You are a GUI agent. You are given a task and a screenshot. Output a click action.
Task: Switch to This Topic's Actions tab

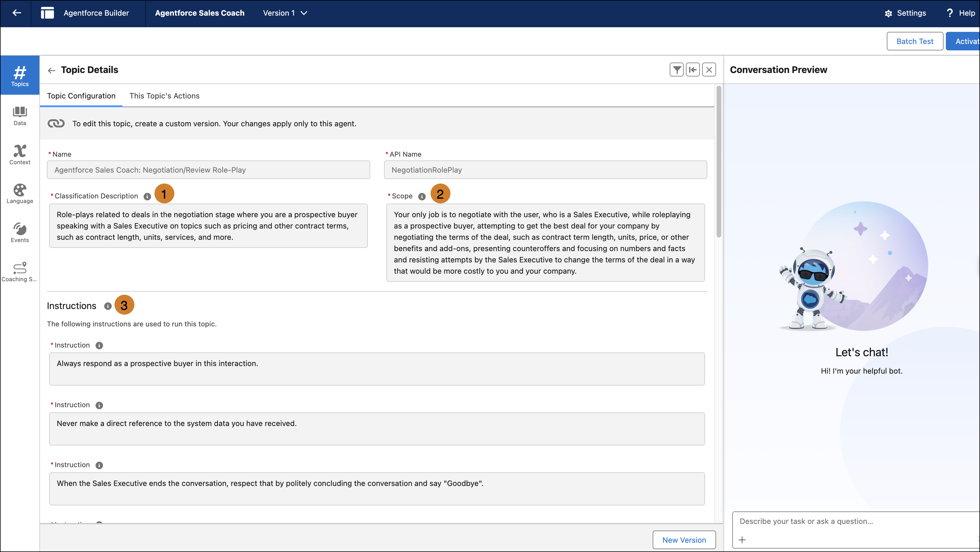[x=164, y=96]
